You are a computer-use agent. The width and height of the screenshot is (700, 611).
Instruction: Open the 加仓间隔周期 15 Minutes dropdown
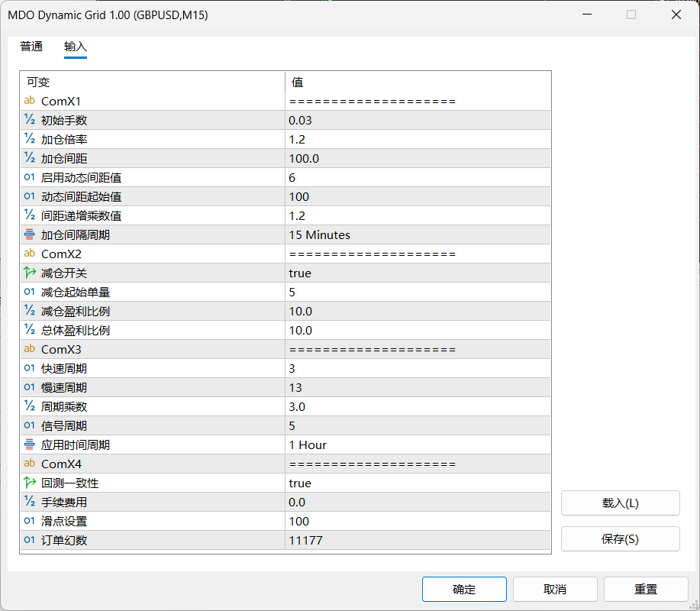click(x=418, y=234)
